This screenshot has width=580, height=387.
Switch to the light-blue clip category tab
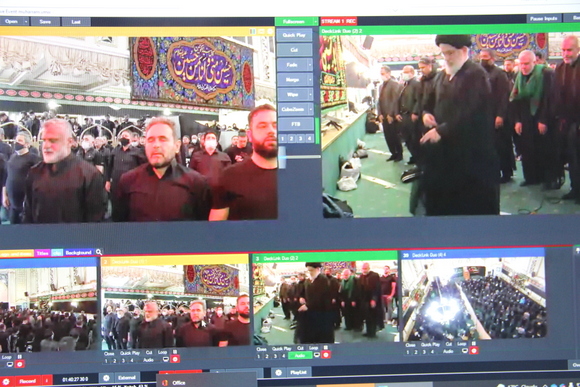[x=57, y=253]
